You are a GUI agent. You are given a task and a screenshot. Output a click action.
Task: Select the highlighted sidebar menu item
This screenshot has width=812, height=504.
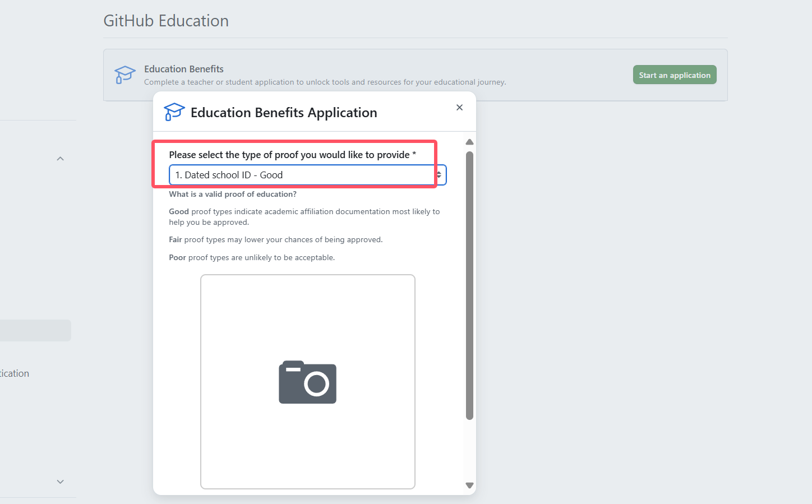coord(35,331)
